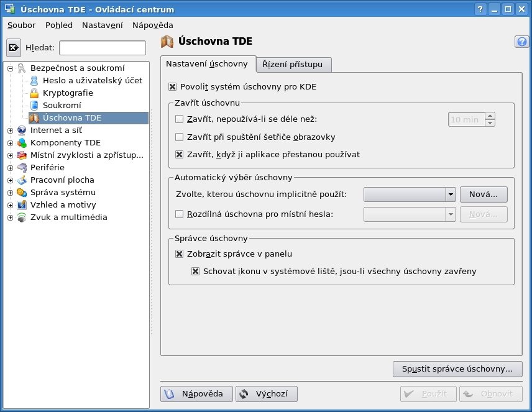The height and width of the screenshot is (412, 532).
Task: Click the Správa systému icon
Action: click(22, 193)
